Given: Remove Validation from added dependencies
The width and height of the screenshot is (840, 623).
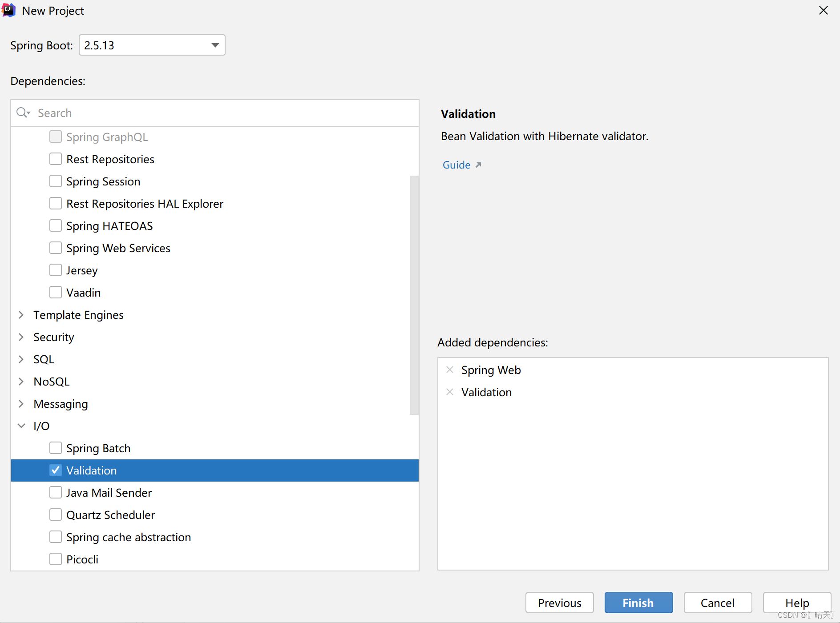Looking at the screenshot, I should pyautogui.click(x=450, y=392).
